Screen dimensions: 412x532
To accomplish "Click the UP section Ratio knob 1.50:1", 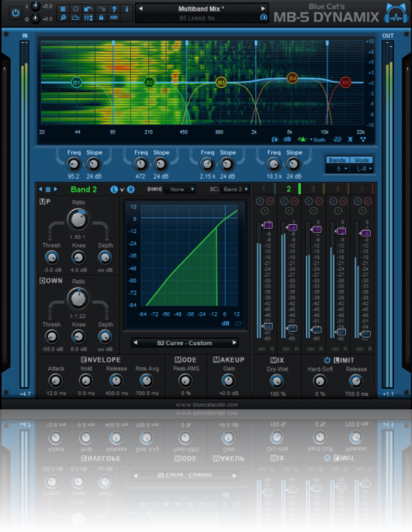I will tap(78, 219).
